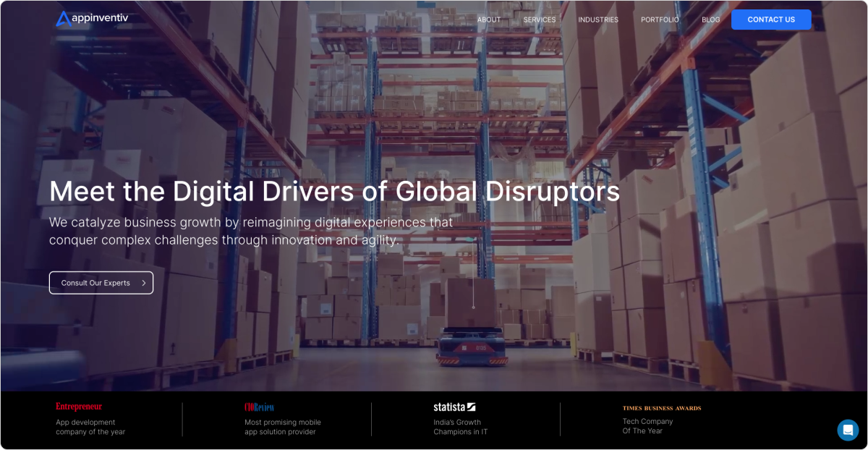Expand the Industries navigation menu
868x450 pixels.
598,20
